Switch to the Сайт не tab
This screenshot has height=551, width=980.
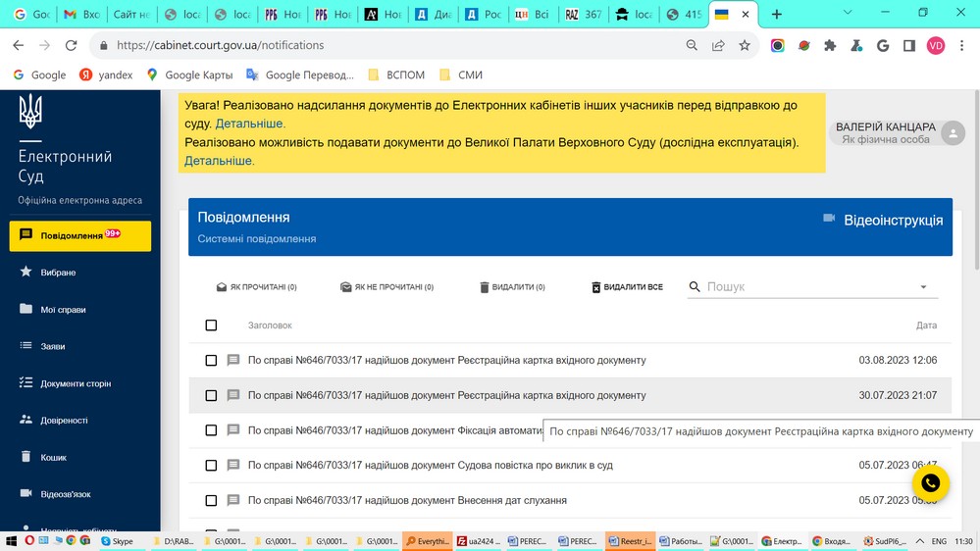tap(131, 14)
